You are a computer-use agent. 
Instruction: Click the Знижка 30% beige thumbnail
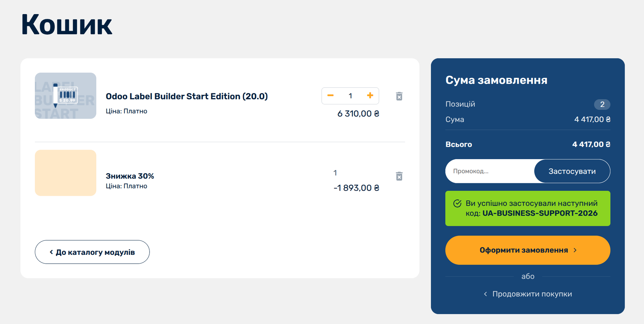coord(65,173)
